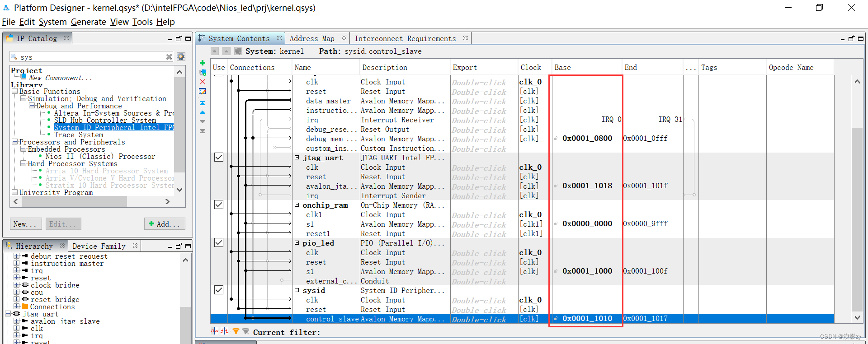Screen dimensions: 868x344
Task: Click the Hierarchy panel scroll-up arrow
Action: point(185,260)
